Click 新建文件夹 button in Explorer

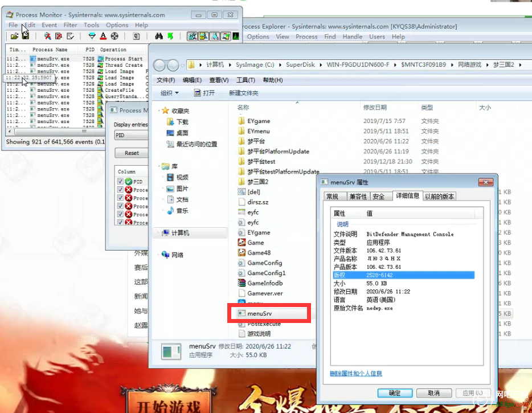click(x=244, y=93)
